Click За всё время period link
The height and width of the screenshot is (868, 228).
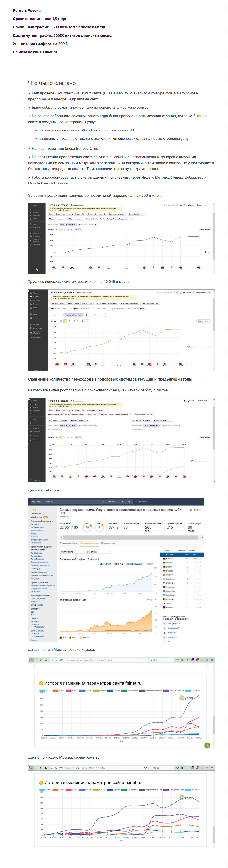(x=105, y=564)
